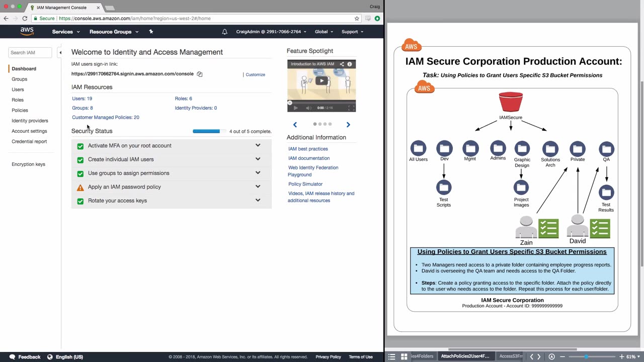This screenshot has height=362, width=644.
Task: Open the Services dropdown menu
Action: pos(66,32)
